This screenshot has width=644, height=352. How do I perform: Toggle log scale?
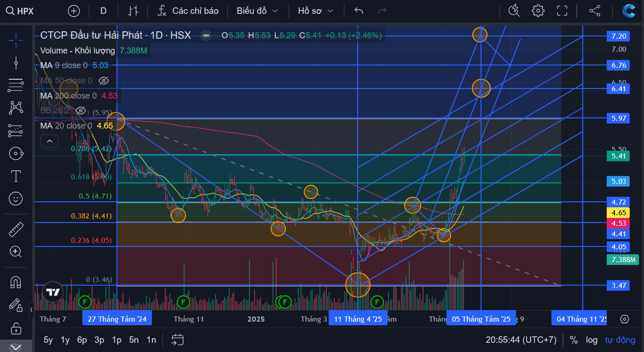coord(592,340)
